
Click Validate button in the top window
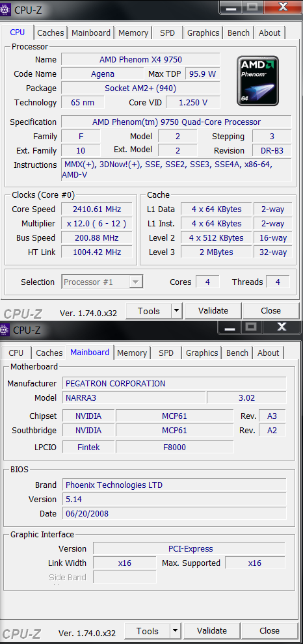(213, 311)
